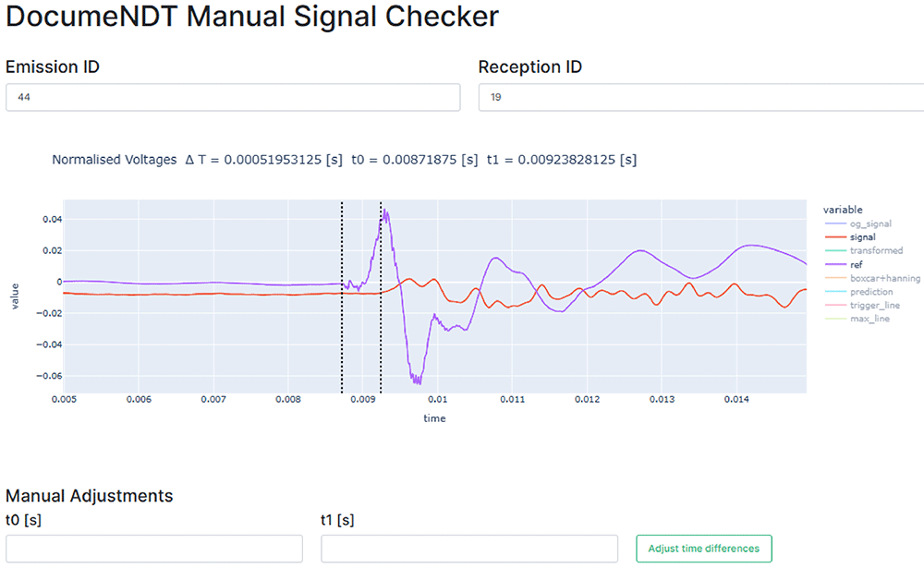Toggle og_signal trace in the legend
924x568 pixels.
(x=858, y=224)
